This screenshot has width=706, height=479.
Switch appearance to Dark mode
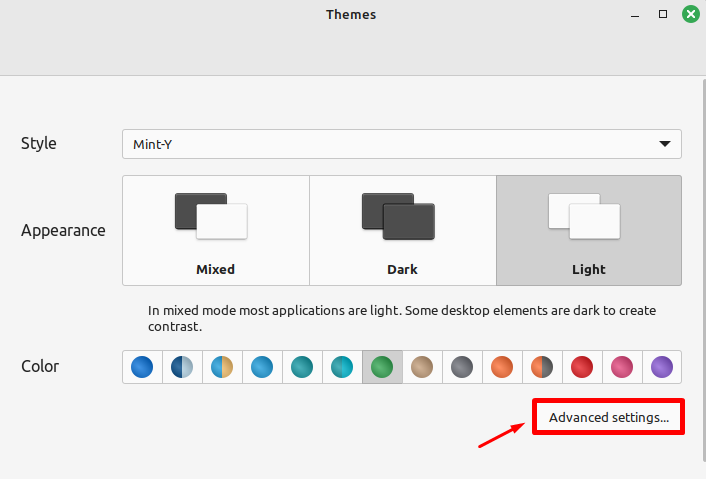[402, 230]
